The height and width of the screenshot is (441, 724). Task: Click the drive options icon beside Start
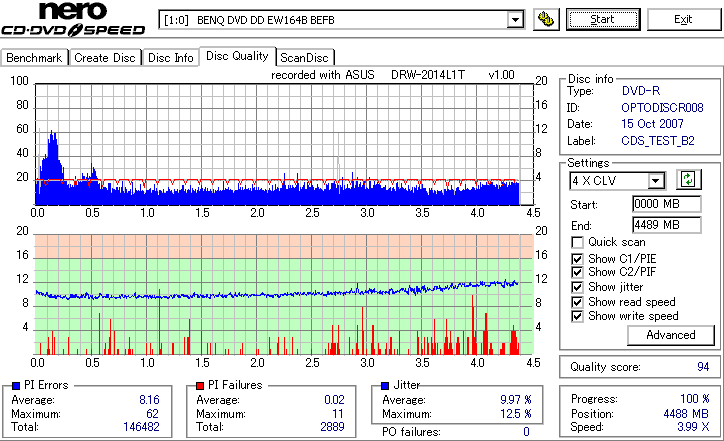546,19
